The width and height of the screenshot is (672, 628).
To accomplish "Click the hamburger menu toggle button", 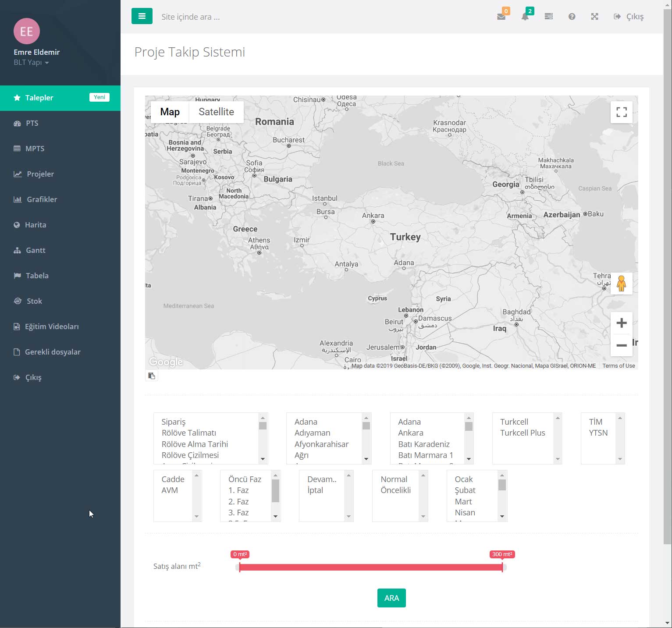I will (x=142, y=16).
